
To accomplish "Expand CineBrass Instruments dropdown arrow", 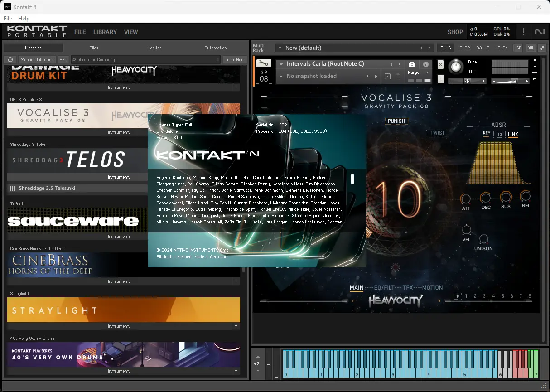I will click(236, 281).
